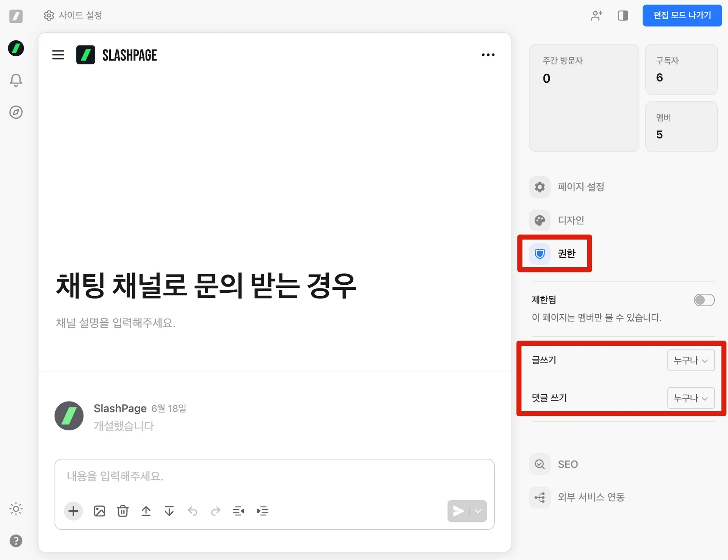This screenshot has width=728, height=560.
Task: Click the undo arrow in editor toolbar
Action: click(193, 511)
